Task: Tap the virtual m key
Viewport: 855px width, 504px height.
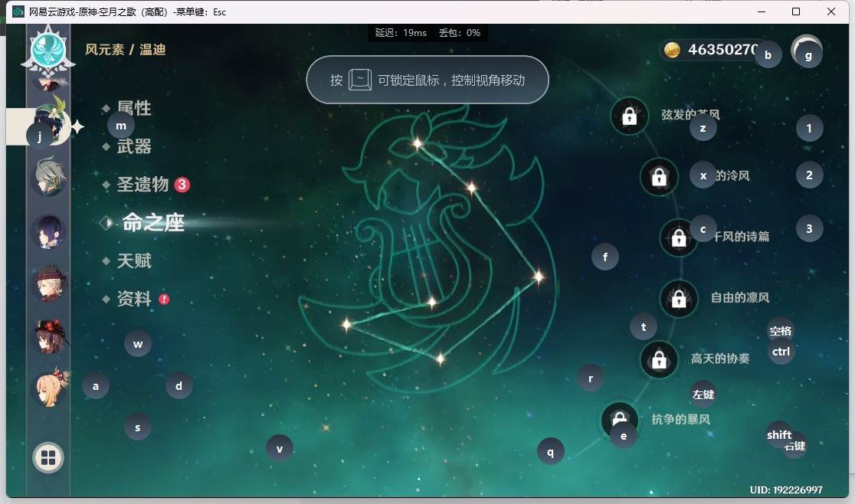Action: [121, 126]
